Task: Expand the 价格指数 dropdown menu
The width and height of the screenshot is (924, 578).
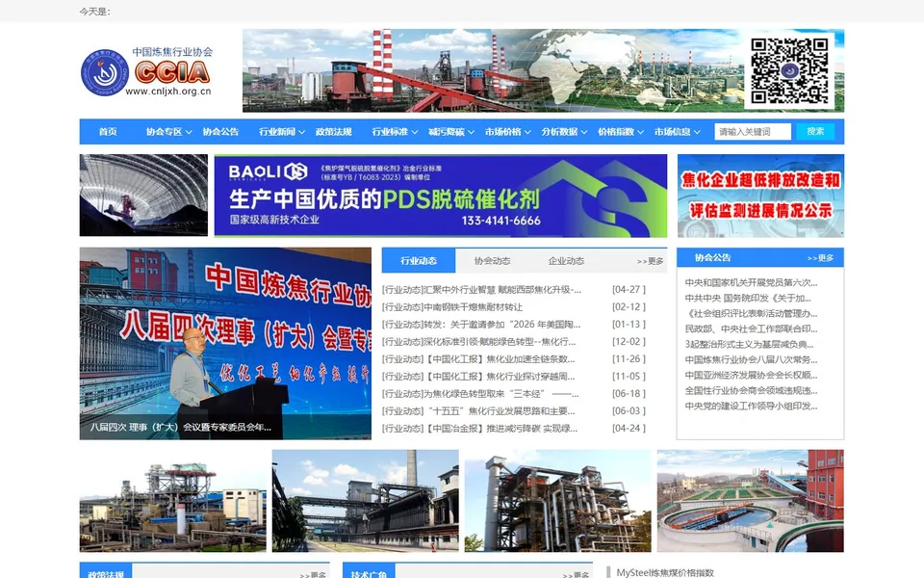Action: pos(621,132)
